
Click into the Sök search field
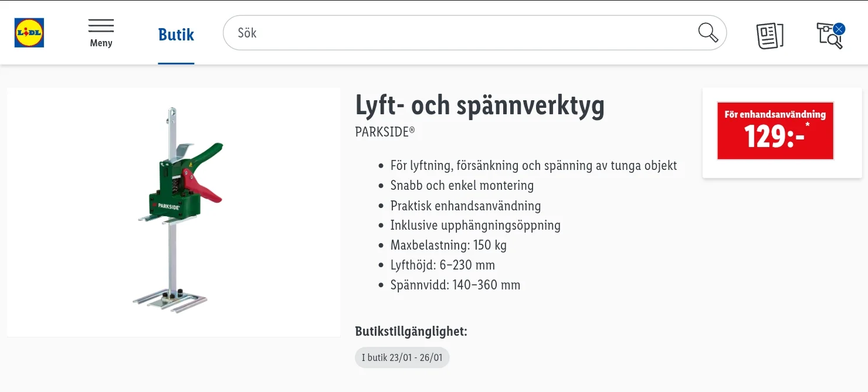tap(457, 33)
